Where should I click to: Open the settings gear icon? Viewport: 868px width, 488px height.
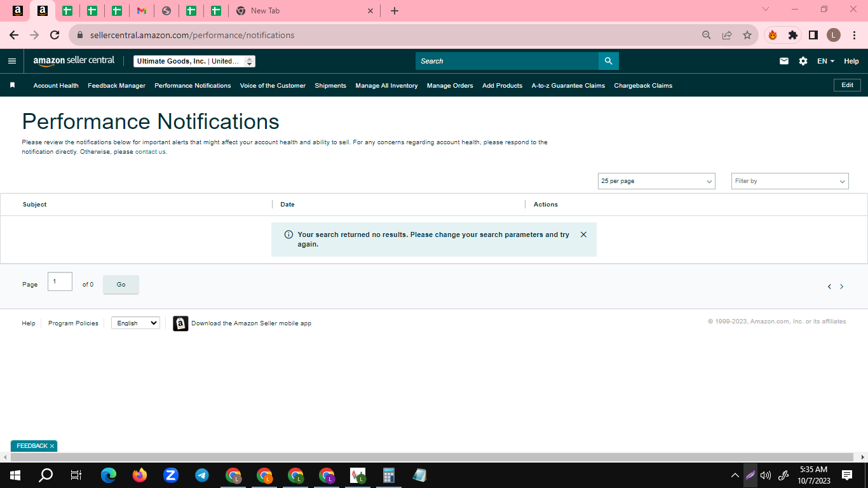(803, 61)
